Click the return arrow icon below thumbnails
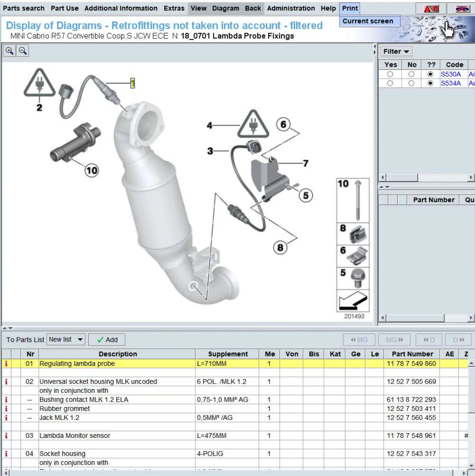Image resolution: width=475 pixels, height=476 pixels. 353,301
